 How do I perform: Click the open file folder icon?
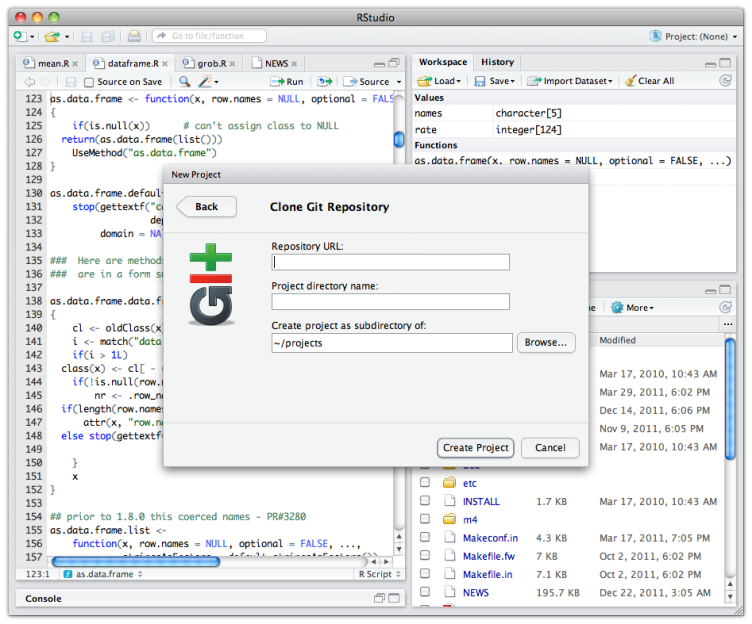pos(52,36)
